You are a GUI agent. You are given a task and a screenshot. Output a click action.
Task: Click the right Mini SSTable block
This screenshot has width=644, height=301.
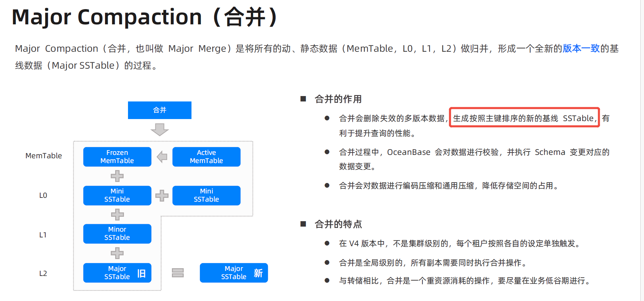(x=206, y=195)
